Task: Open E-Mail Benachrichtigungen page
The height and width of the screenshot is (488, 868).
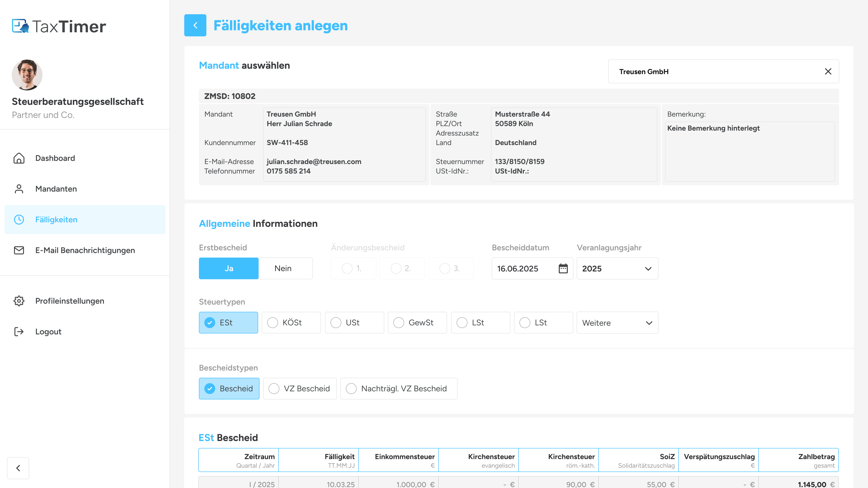Action: (x=85, y=250)
